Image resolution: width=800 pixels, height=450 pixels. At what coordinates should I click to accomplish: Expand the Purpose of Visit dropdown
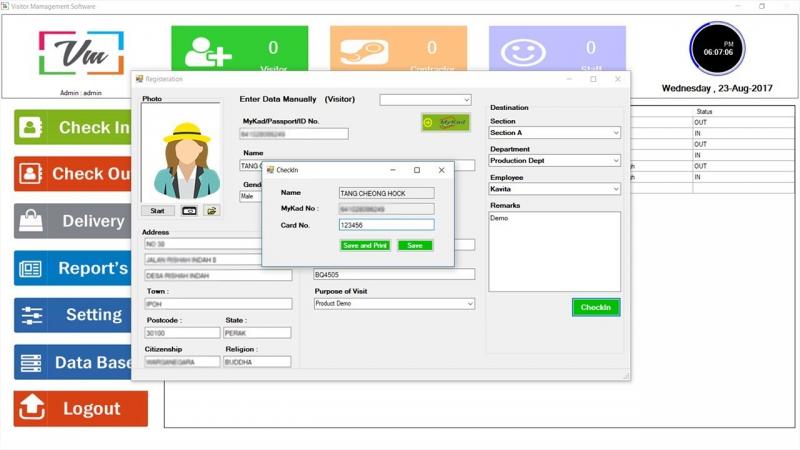[x=394, y=304]
